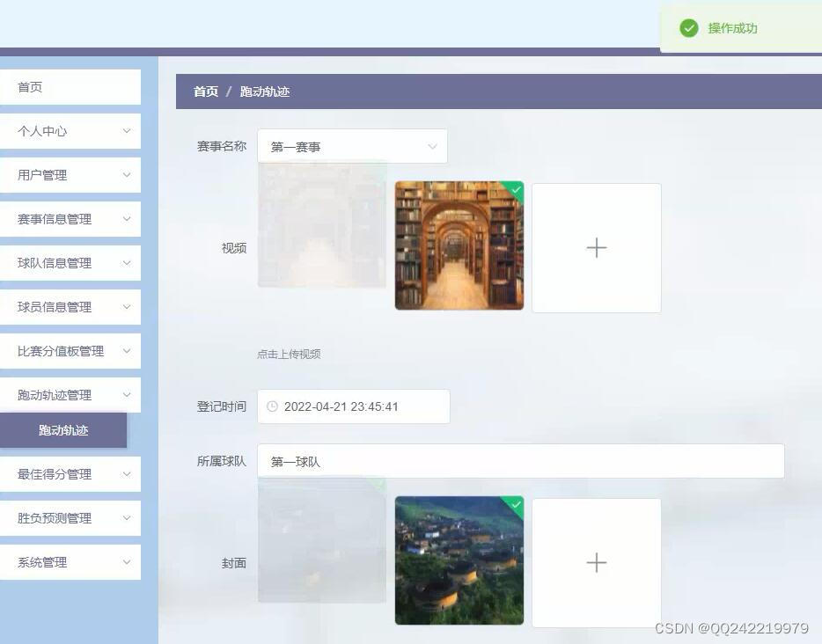The image size is (822, 644).
Task: Click the 所属球队 field label
Action: [221, 461]
